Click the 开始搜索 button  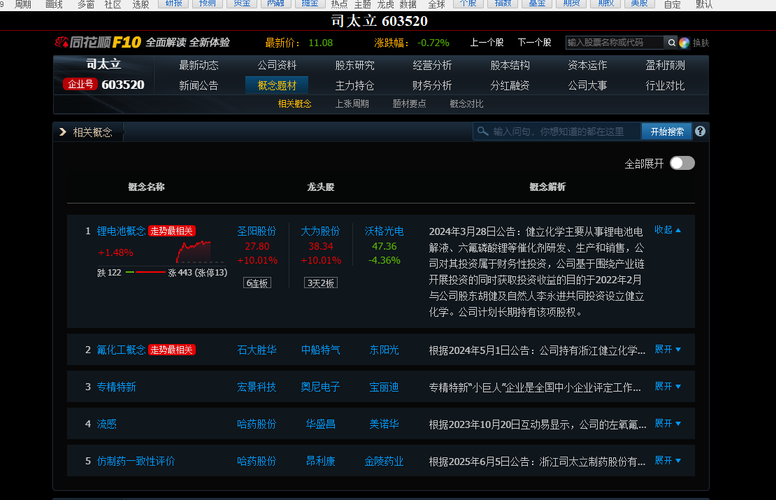667,132
